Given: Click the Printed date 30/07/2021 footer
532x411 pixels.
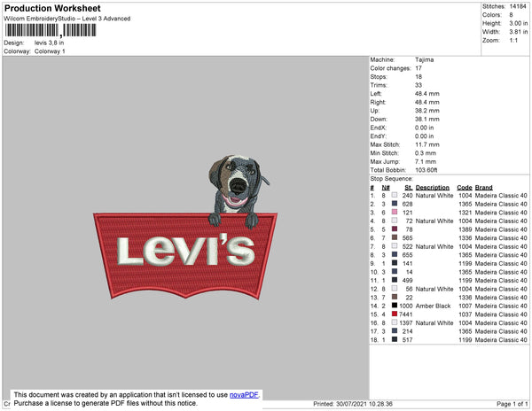Looking at the screenshot, I should pyautogui.click(x=353, y=404).
